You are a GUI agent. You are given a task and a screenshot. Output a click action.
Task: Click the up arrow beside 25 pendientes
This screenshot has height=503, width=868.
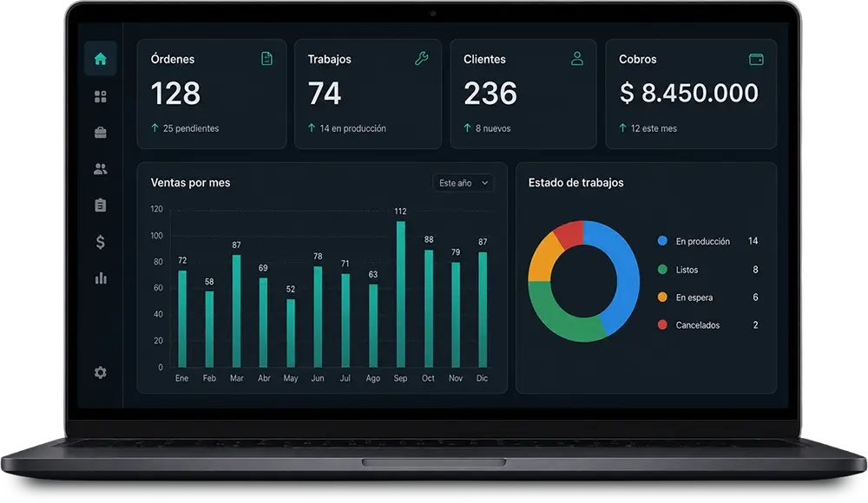coord(155,127)
